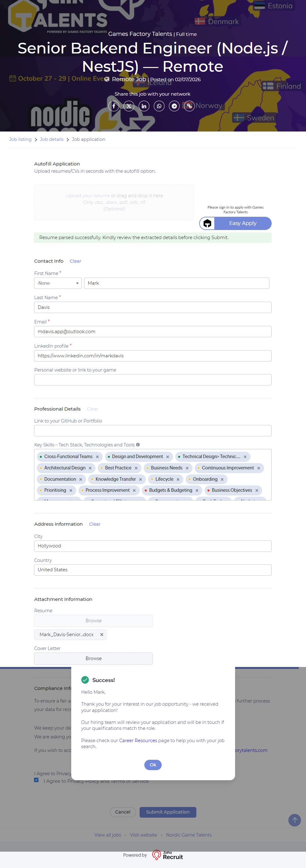Image resolution: width=306 pixels, height=868 pixels.
Task: Share job on Facebook icon
Action: pos(114,106)
